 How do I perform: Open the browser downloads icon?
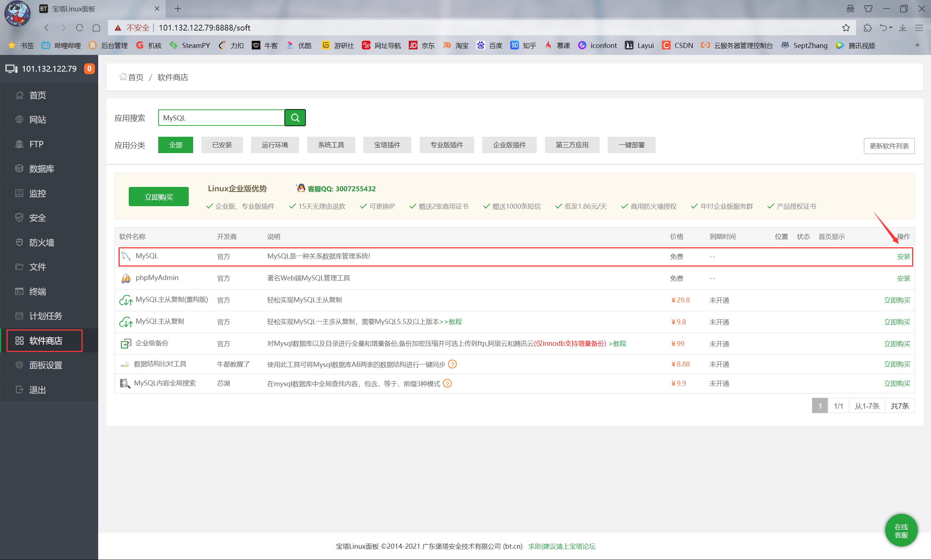point(902,28)
